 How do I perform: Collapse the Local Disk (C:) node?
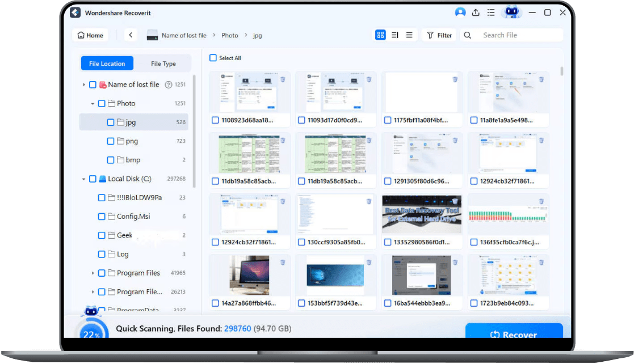(83, 179)
